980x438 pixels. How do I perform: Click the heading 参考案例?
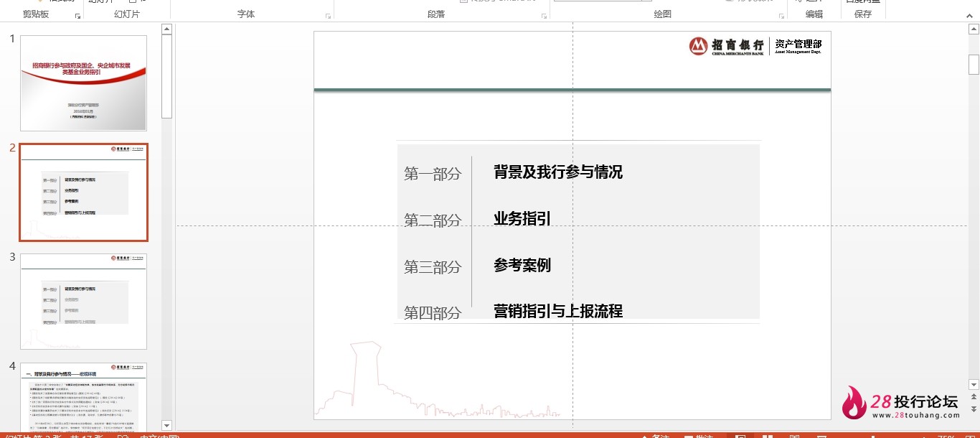[522, 265]
